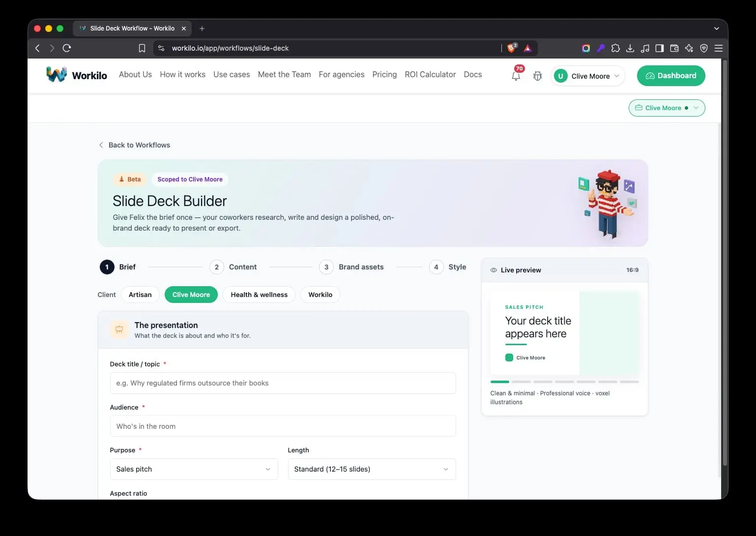Open the Docs nav link

point(473,74)
